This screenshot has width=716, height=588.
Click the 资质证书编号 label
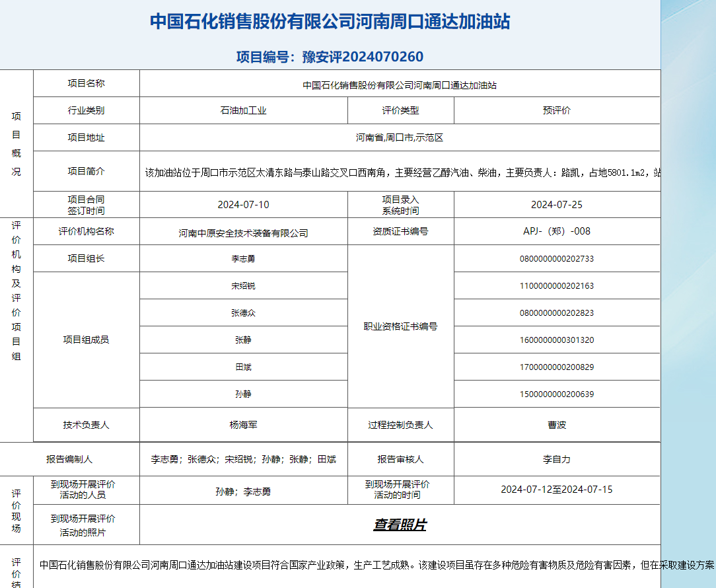pyautogui.click(x=400, y=231)
